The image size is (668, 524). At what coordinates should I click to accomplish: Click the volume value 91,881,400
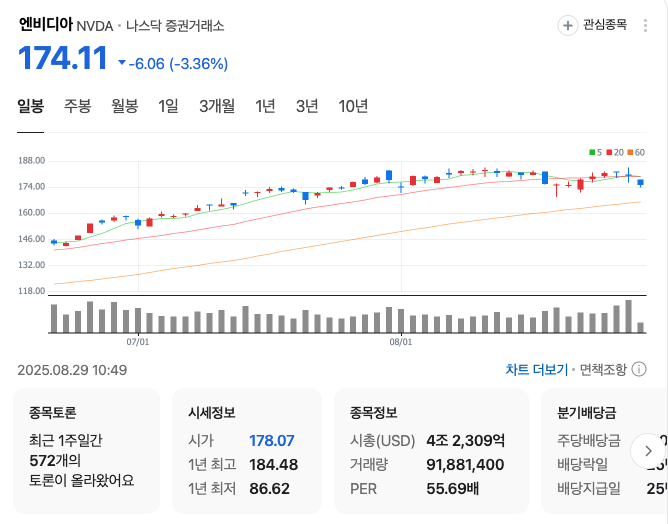465,464
